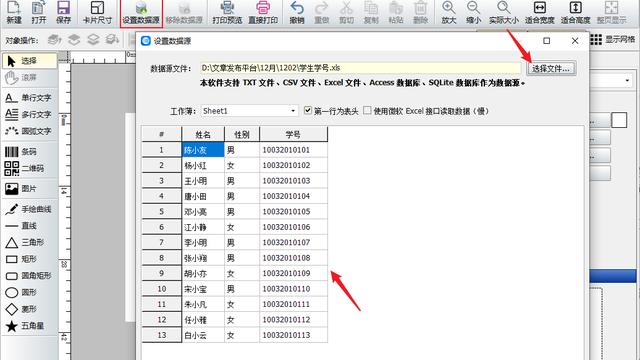Open 卡片尺寸 card size settings
The width and height of the screenshot is (640, 360).
(x=97, y=12)
